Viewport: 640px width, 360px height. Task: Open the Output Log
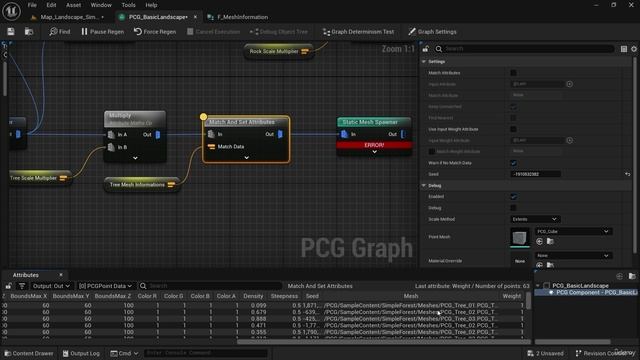click(x=81, y=353)
